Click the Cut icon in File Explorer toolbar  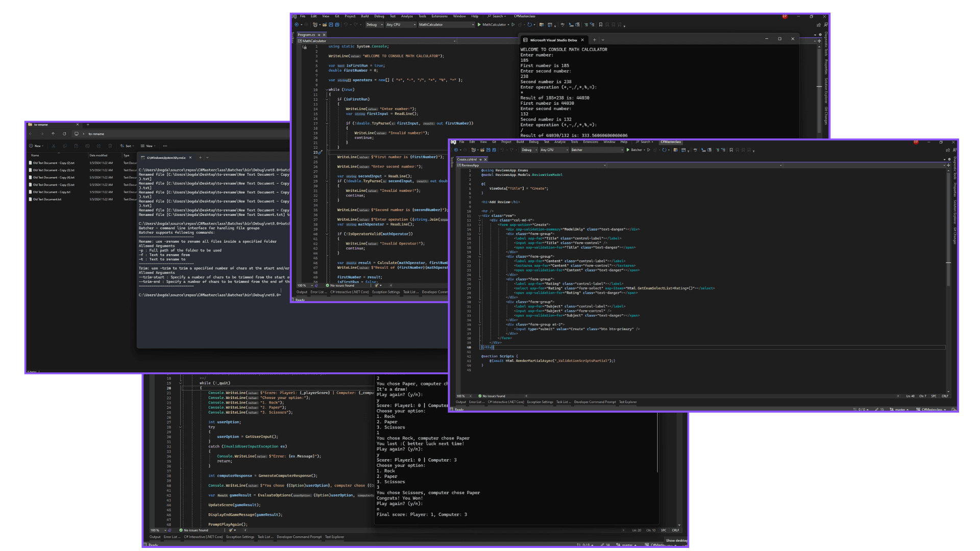pyautogui.click(x=54, y=146)
